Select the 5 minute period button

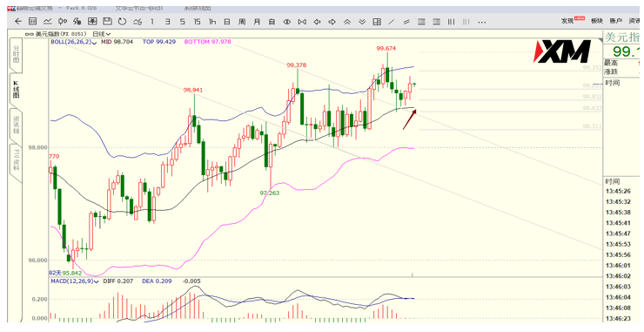183,22
